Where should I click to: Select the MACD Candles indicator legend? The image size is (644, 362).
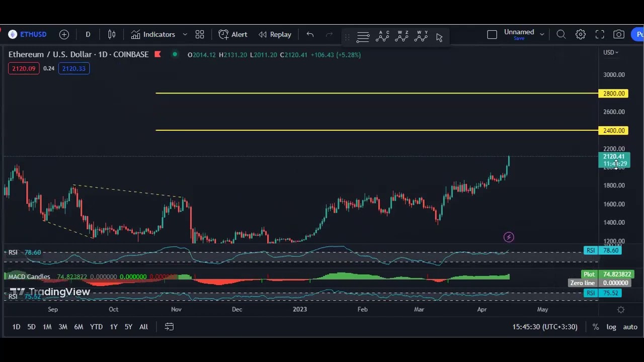point(29,277)
